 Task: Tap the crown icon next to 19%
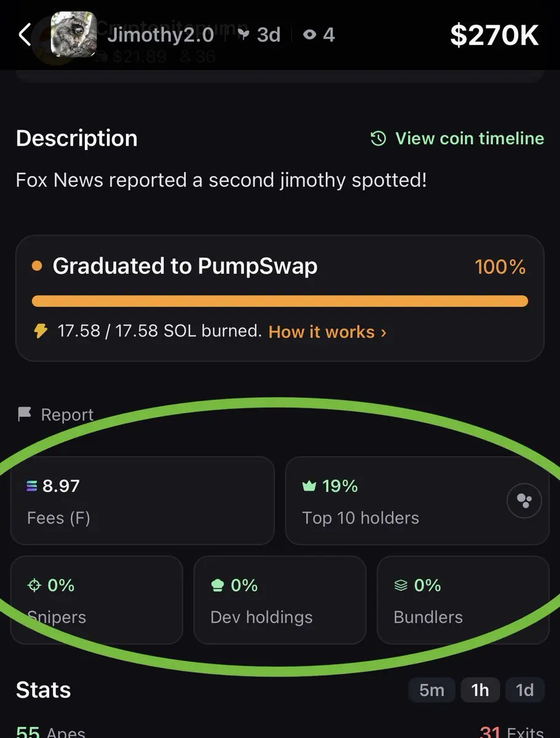(x=309, y=486)
